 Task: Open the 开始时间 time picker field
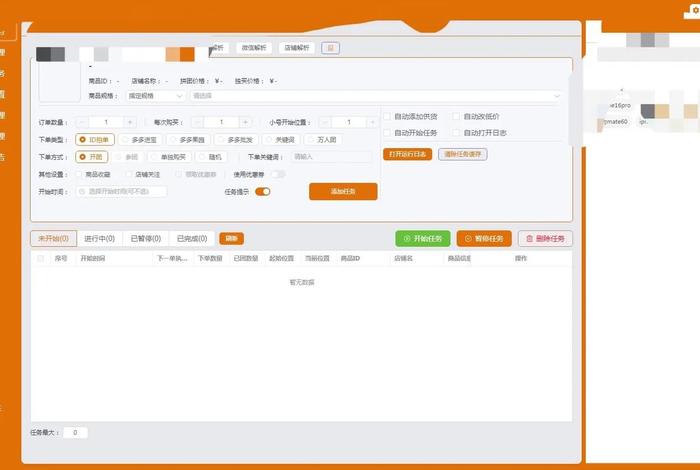click(x=121, y=191)
